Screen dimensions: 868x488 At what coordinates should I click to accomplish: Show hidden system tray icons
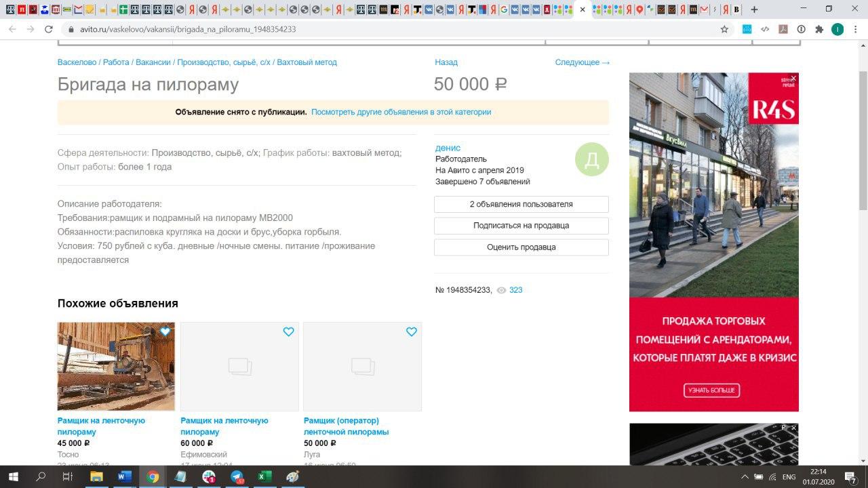[745, 477]
